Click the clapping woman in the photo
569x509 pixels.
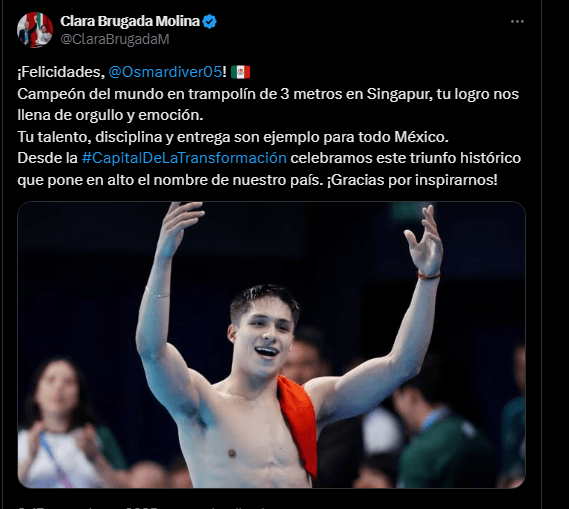point(62,423)
